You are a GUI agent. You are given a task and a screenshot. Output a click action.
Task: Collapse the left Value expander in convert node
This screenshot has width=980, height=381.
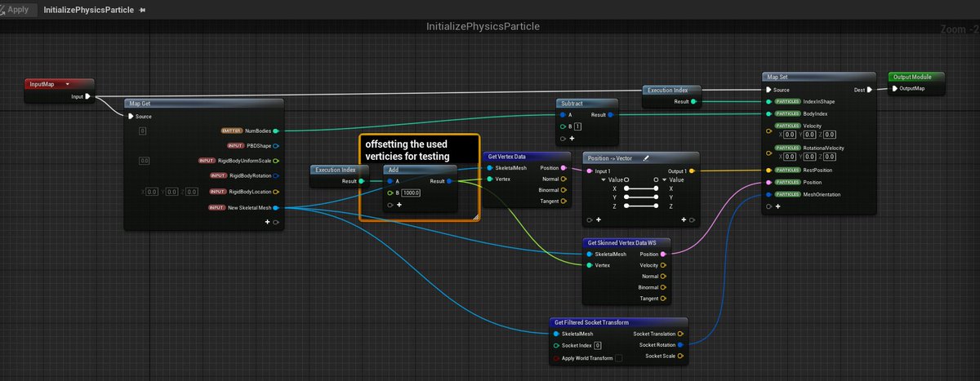point(603,179)
